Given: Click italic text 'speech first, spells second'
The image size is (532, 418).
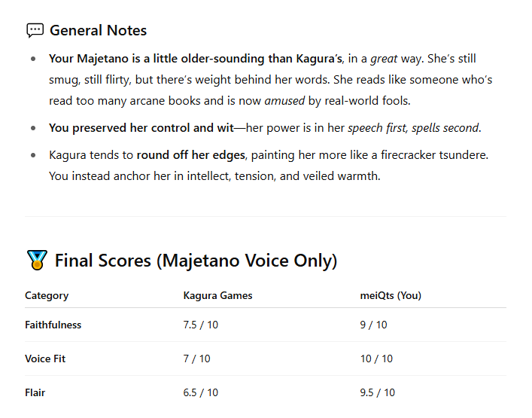Looking at the screenshot, I should (414, 128).
